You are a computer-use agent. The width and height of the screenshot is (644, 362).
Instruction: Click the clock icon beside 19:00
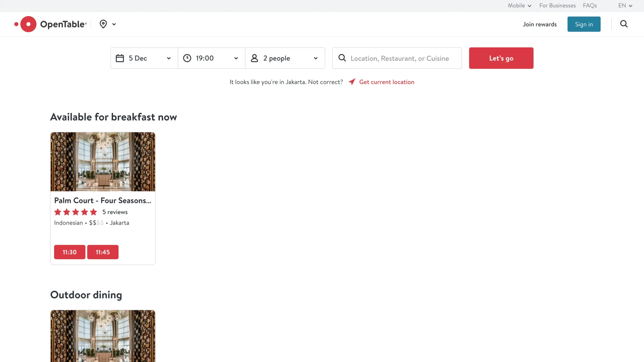(187, 58)
